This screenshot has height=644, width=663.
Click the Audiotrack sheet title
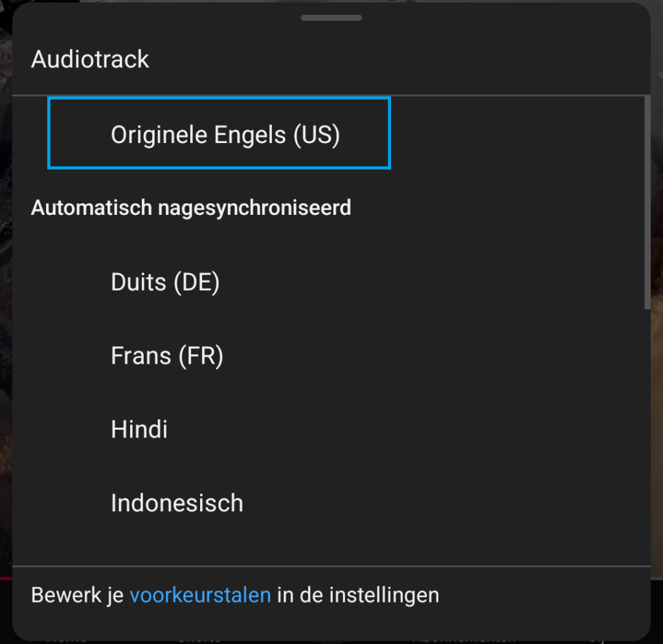click(90, 60)
